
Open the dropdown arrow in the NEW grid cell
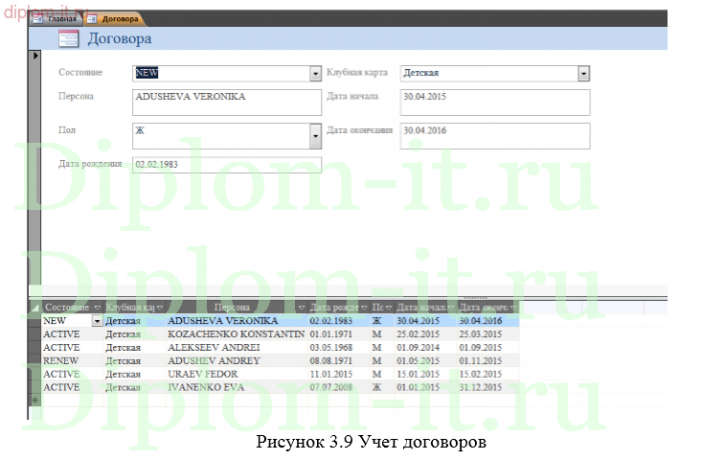click(x=97, y=321)
